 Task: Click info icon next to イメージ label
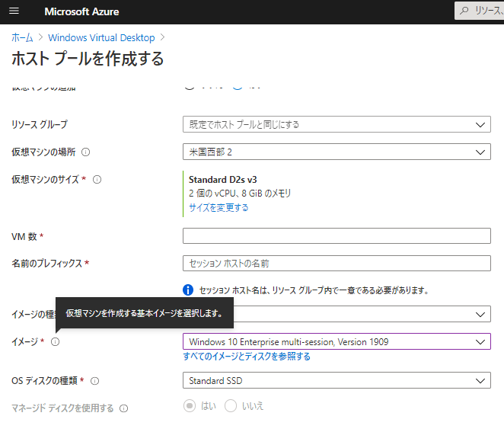[x=56, y=341]
